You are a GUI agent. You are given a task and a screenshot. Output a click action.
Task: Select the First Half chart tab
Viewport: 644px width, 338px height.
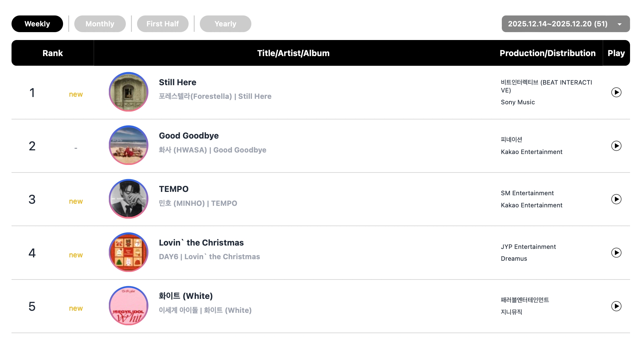tap(163, 24)
